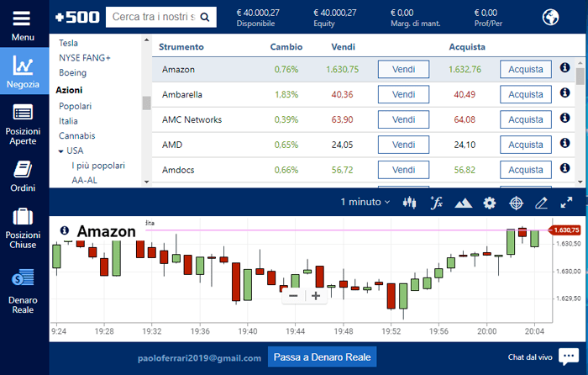Screen dimensions: 588x375
Task: Open the Azioni category
Action: tap(69, 90)
